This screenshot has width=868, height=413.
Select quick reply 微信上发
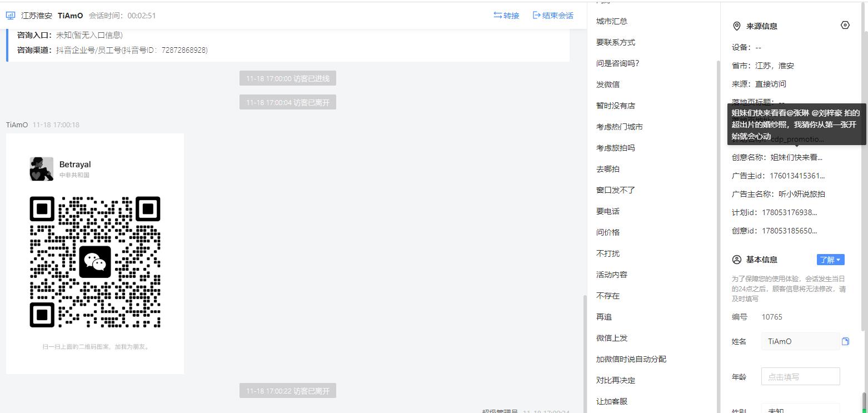click(x=612, y=338)
